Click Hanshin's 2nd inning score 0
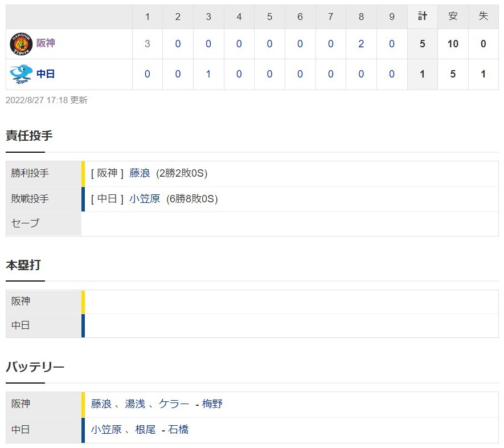Image resolution: width=504 pixels, height=448 pixels. pyautogui.click(x=178, y=44)
